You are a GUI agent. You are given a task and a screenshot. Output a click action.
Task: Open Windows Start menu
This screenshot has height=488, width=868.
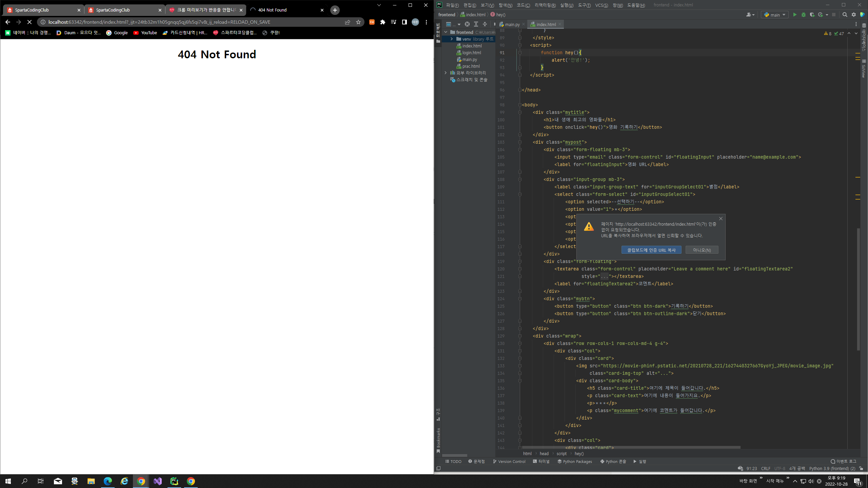tap(8, 481)
